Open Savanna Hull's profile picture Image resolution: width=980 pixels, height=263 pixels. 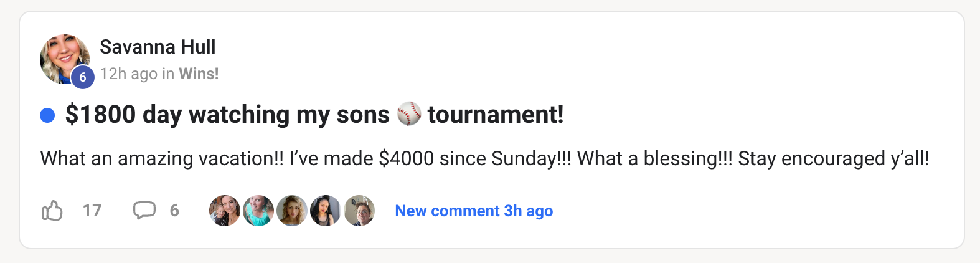click(65, 59)
